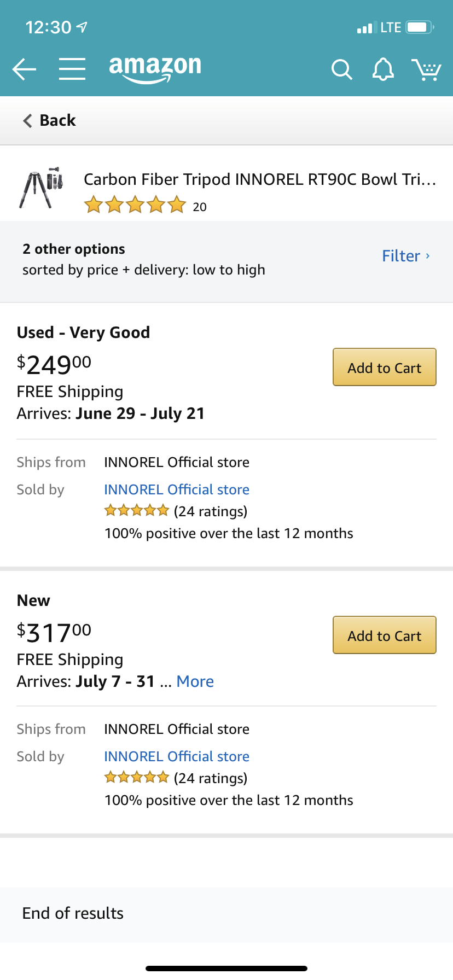Add Used - Very Good offer to cart
Viewport: 453px width, 980px height.
tap(384, 367)
